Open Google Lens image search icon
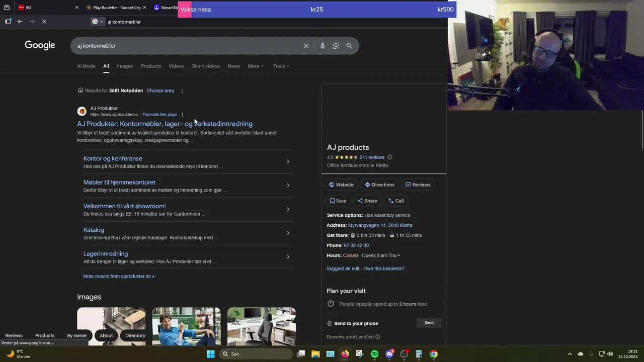644x362 pixels. click(336, 46)
